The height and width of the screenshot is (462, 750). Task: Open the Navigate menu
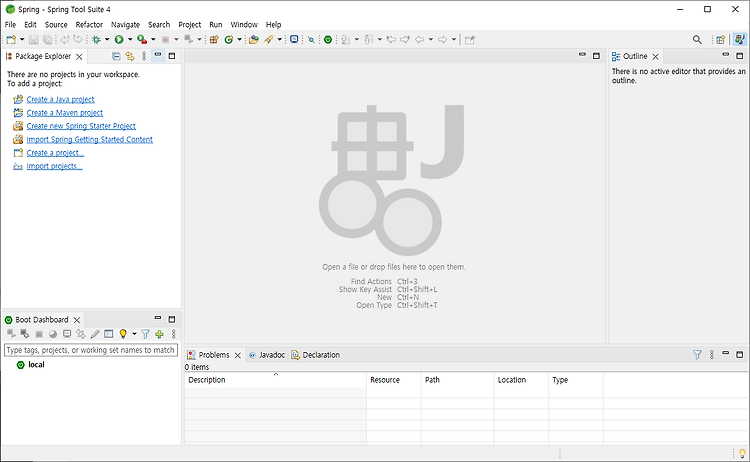coord(125,24)
